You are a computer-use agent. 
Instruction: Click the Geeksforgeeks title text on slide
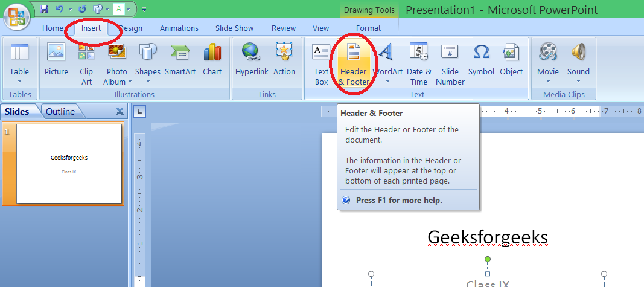(x=488, y=237)
